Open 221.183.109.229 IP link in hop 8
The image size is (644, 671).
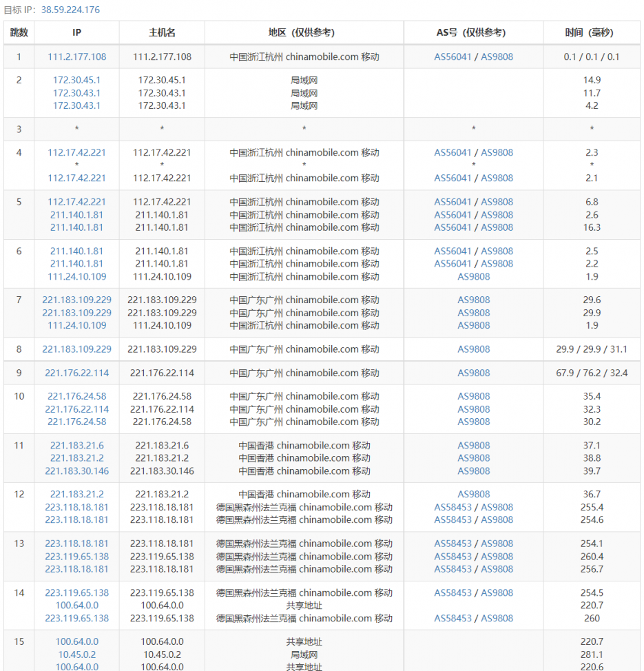77,349
